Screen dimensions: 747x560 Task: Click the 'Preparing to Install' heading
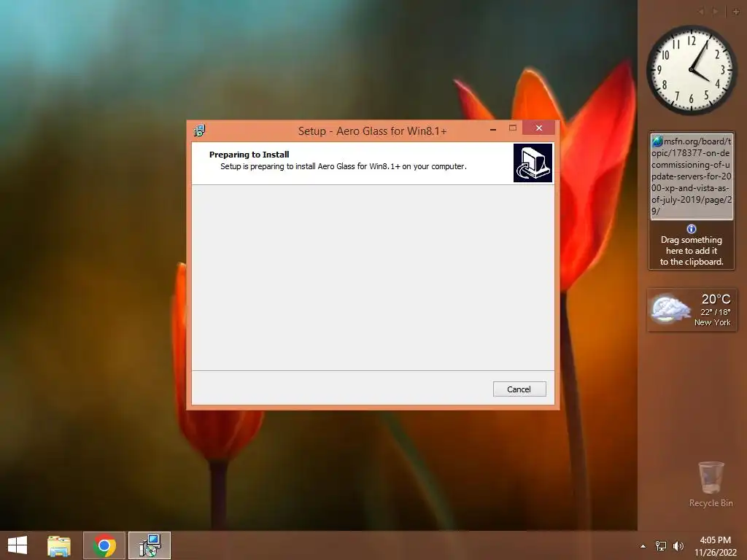249,155
